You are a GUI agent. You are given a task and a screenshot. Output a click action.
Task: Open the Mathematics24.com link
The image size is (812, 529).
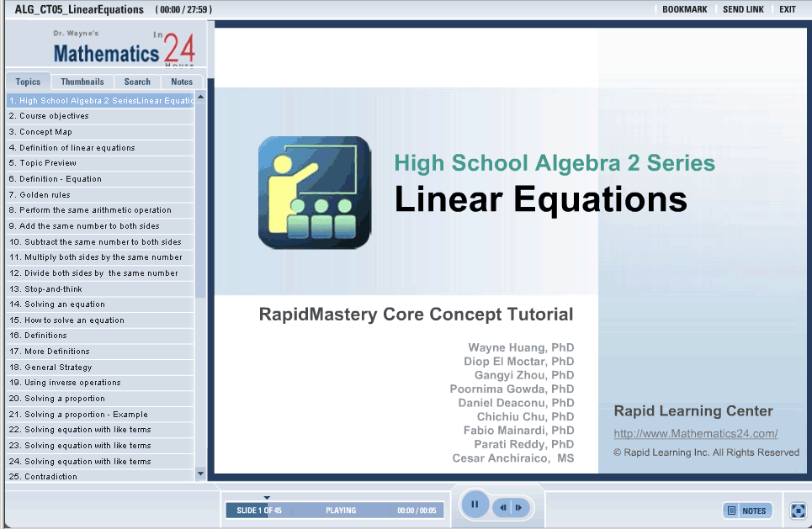click(x=695, y=434)
